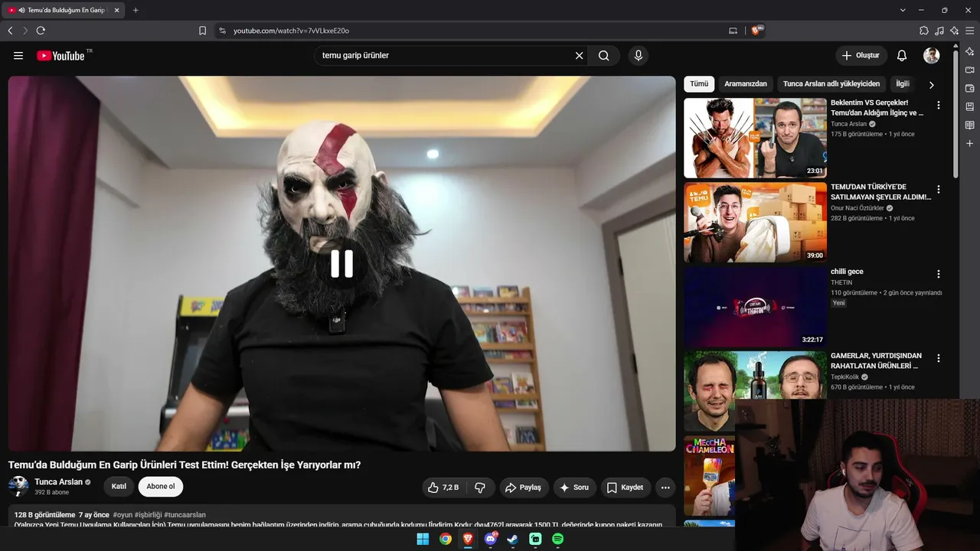Open Brave Leo AI in the toolbar
980x551 pixels.
click(955, 31)
